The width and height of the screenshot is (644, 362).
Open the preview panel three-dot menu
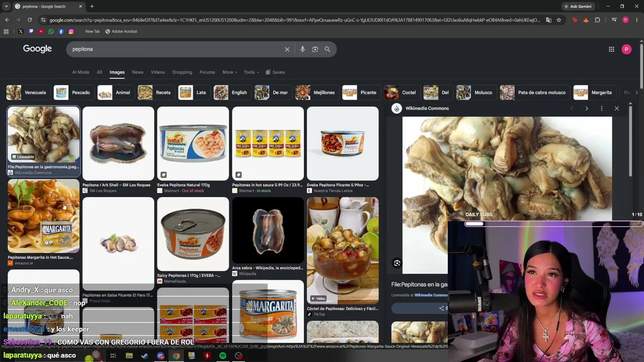602,108
